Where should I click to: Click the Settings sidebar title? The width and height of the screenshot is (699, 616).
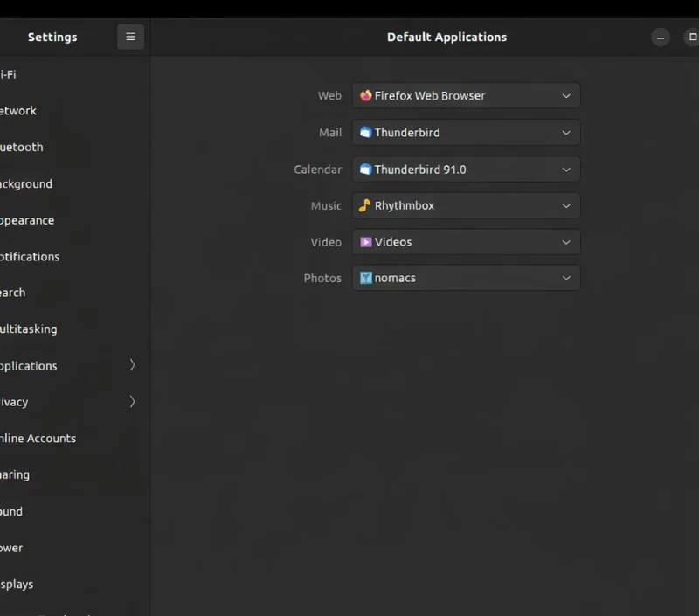pos(52,37)
